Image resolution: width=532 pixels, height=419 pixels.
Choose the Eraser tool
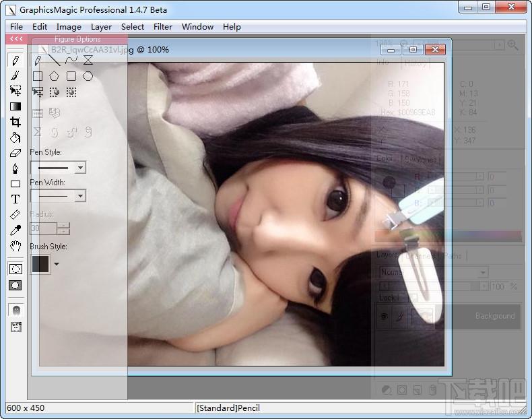(15, 153)
